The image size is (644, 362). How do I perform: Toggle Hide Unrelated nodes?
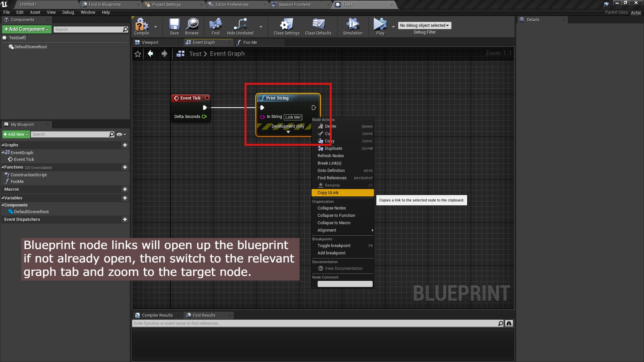click(240, 27)
